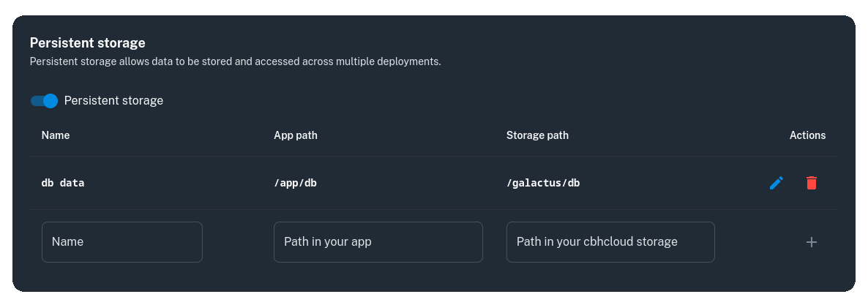Select the /galactus/db storage path value
The width and height of the screenshot is (868, 305).
click(x=543, y=183)
